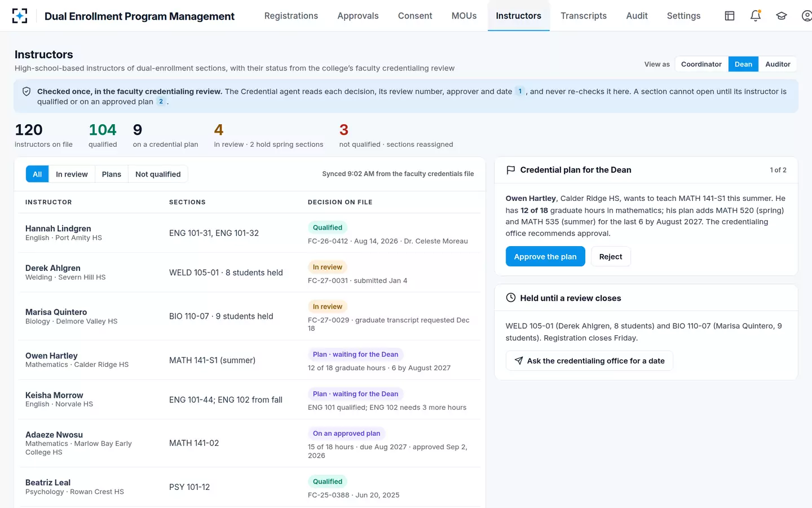Screen dimensions: 812x508
Task: View as Dean
Action: click(x=743, y=64)
